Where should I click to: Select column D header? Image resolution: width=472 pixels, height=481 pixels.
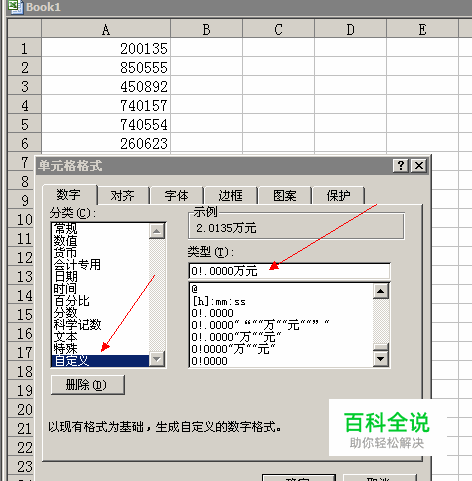(350, 29)
